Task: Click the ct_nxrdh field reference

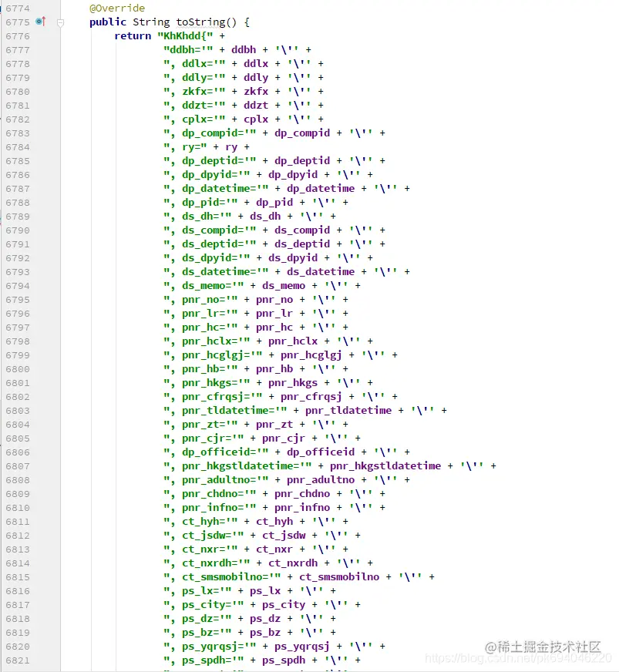Action: pyautogui.click(x=293, y=563)
